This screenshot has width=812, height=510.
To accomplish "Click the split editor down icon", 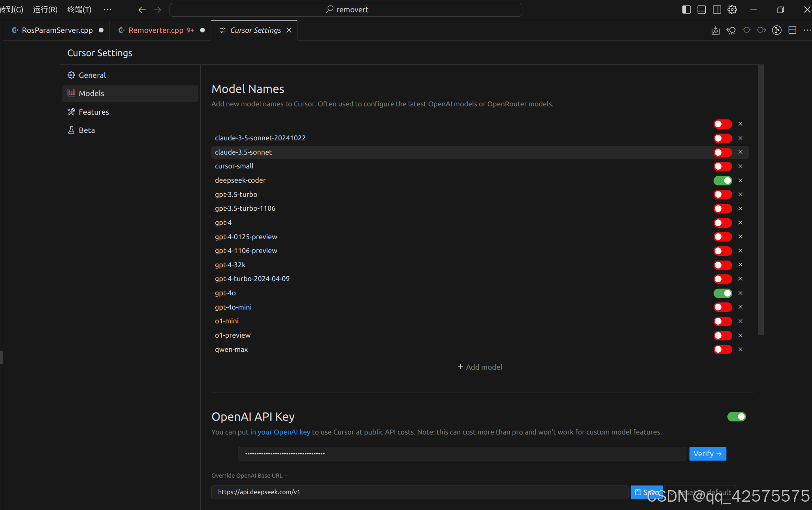I will click(792, 30).
